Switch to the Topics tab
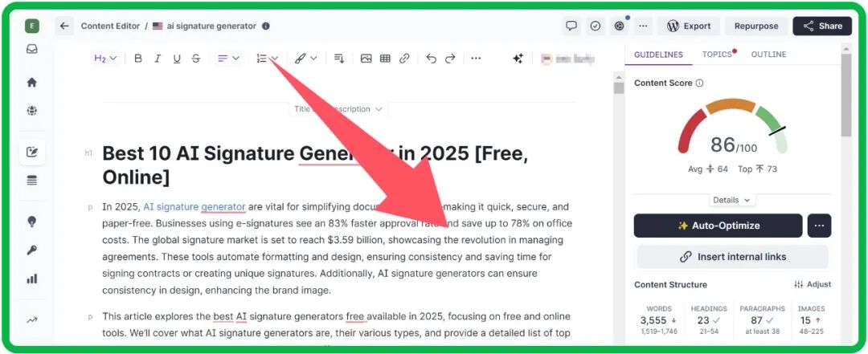This screenshot has width=868, height=354. [717, 55]
